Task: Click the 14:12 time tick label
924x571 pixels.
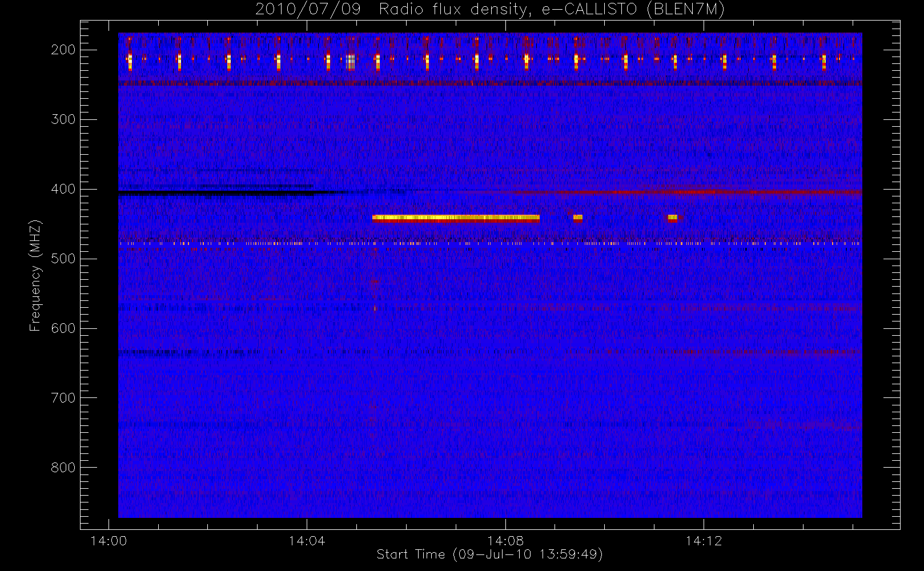Action: pos(704,541)
